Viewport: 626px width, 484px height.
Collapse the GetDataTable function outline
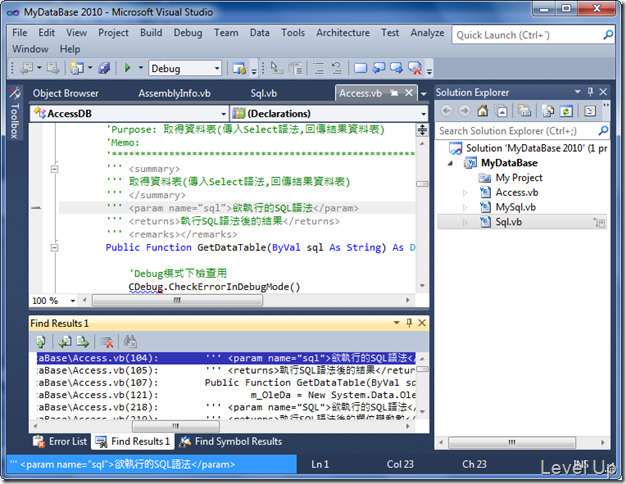tap(55, 248)
